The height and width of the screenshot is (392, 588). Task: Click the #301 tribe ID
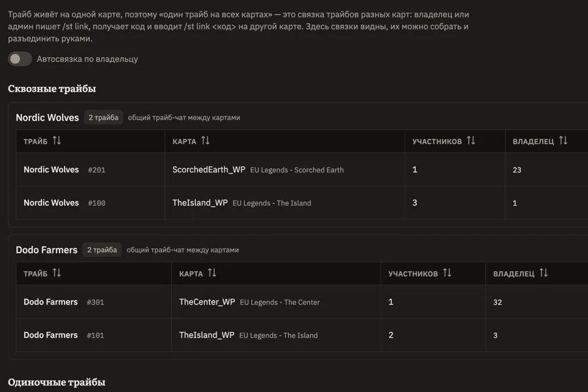click(x=95, y=302)
